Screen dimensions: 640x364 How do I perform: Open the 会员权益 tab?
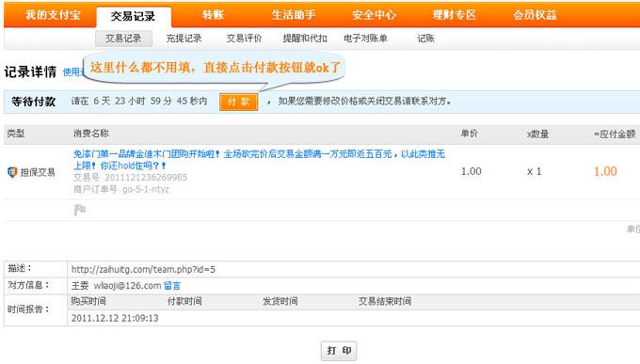click(535, 15)
